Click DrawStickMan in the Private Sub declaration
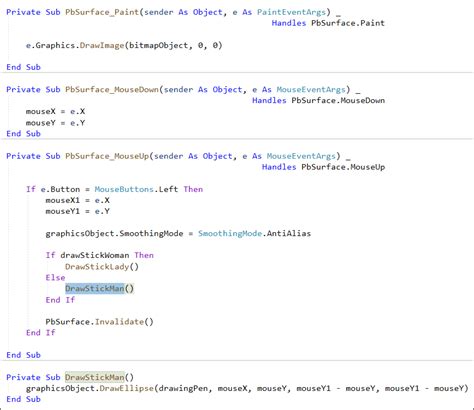 coord(95,377)
